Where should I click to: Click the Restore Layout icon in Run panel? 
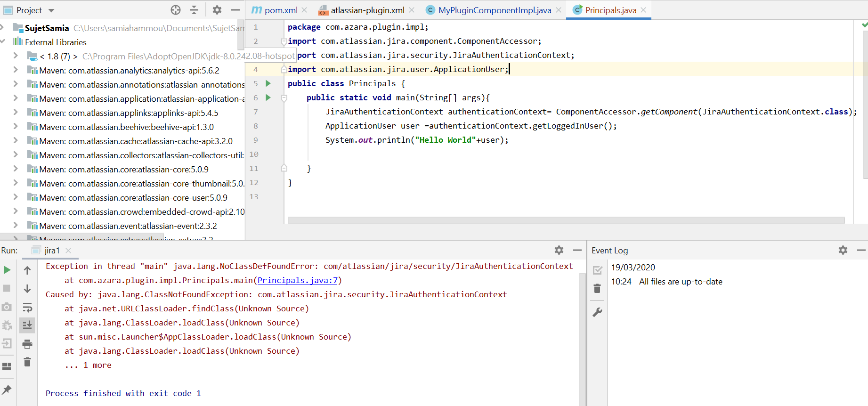point(7,366)
